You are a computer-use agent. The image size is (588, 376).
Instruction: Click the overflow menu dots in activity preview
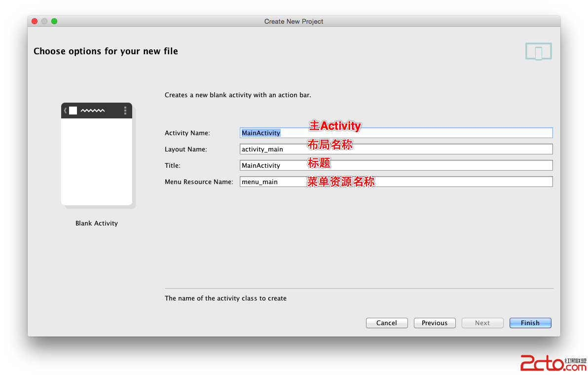(x=125, y=111)
